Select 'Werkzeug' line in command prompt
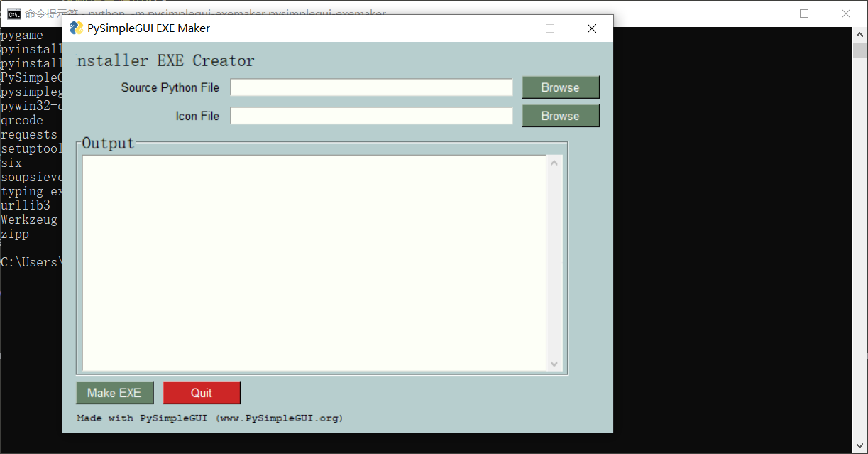Viewport: 868px width, 454px height. (29, 220)
